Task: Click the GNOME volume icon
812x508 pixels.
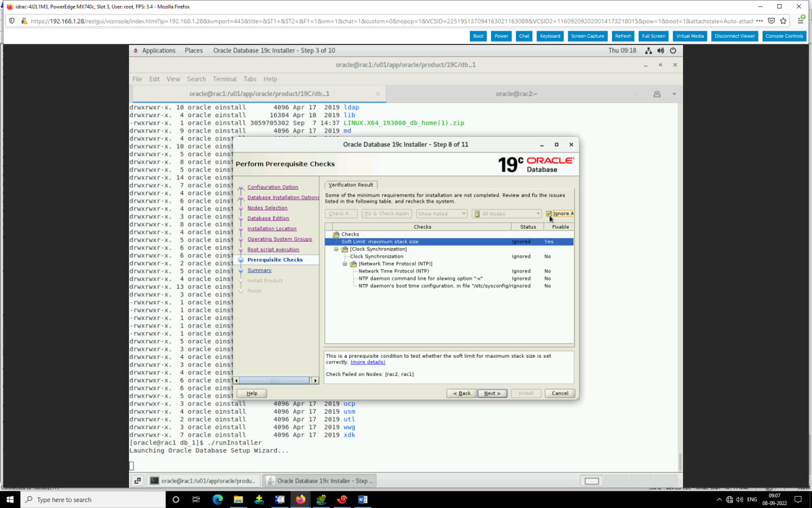Action: tap(661, 51)
